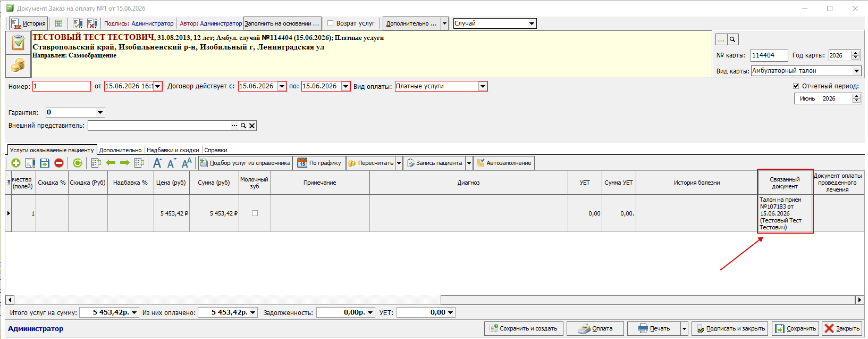The image size is (868, 339).
Task: Click the Год карты spinner control
Action: coord(855,55)
